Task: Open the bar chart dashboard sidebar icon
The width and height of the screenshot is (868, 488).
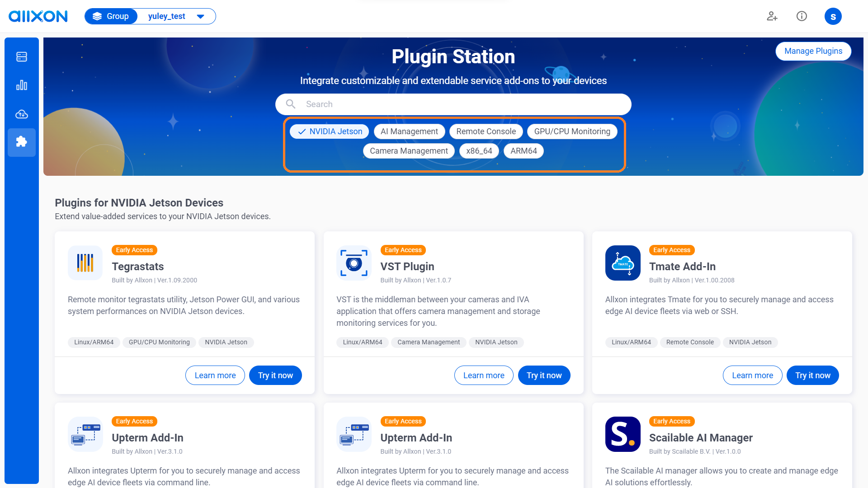Action: [22, 85]
